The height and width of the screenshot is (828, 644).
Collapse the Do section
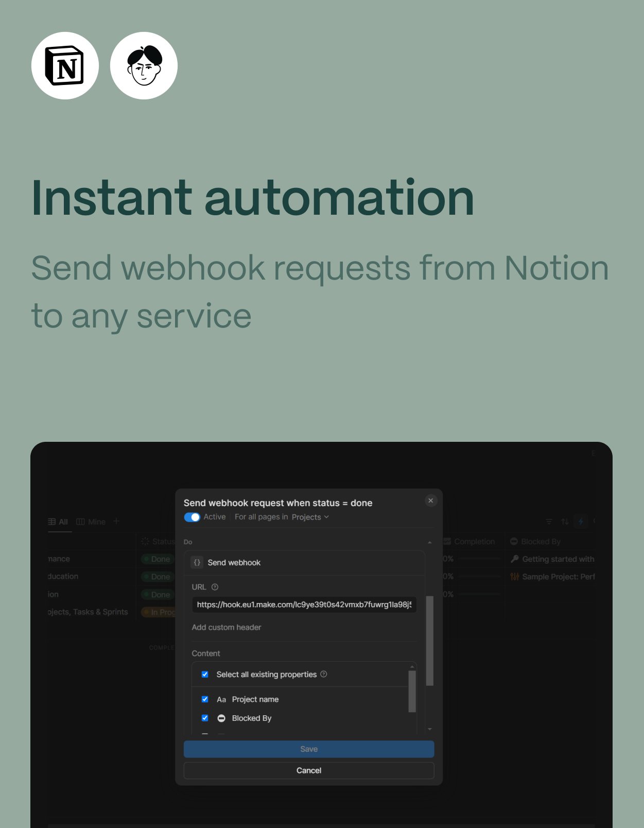[x=430, y=542]
